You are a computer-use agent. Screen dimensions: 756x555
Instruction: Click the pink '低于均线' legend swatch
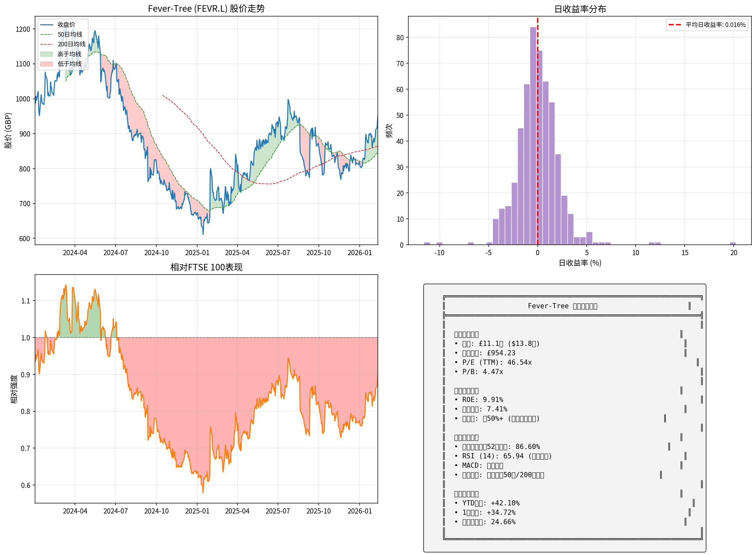pos(46,64)
